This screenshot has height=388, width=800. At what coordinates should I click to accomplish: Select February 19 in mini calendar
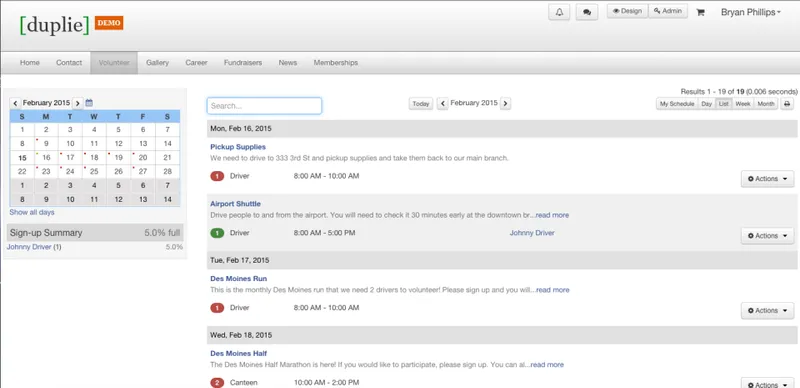click(118, 158)
